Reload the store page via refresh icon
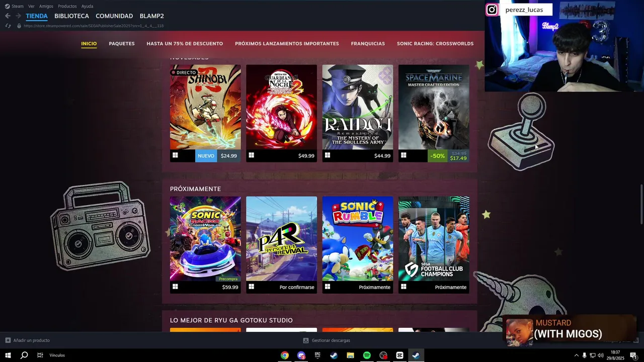 point(8,26)
